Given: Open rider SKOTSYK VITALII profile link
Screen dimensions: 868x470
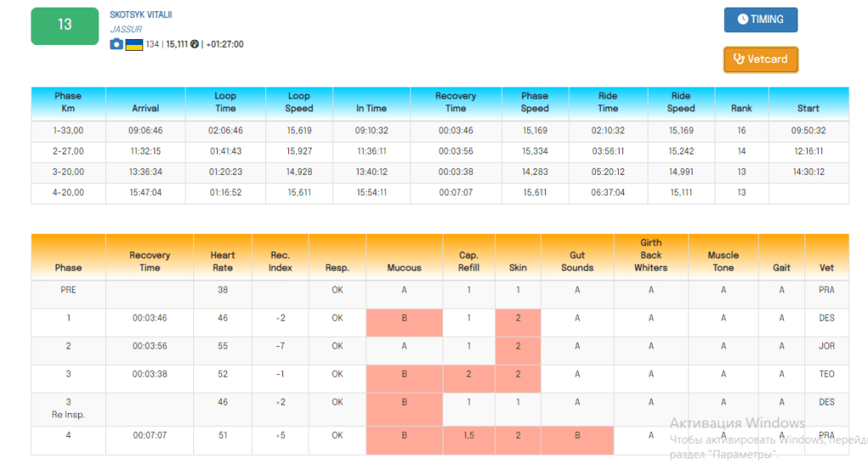Looking at the screenshot, I should click(141, 15).
